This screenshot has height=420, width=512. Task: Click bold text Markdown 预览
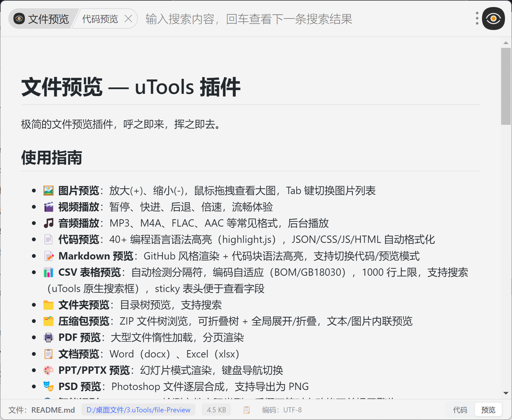(96, 256)
